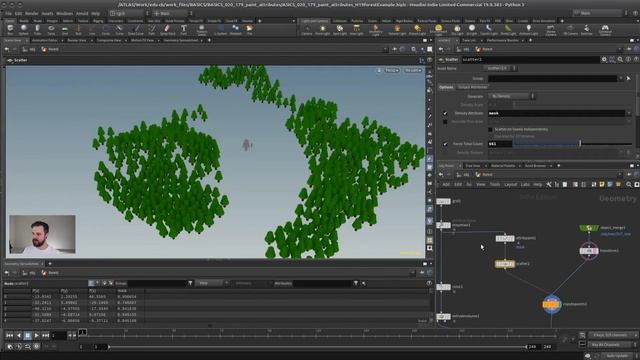Screen dimensions: 640x360
Task: Toggle Force Total Count checkbox
Action: pos(445,144)
